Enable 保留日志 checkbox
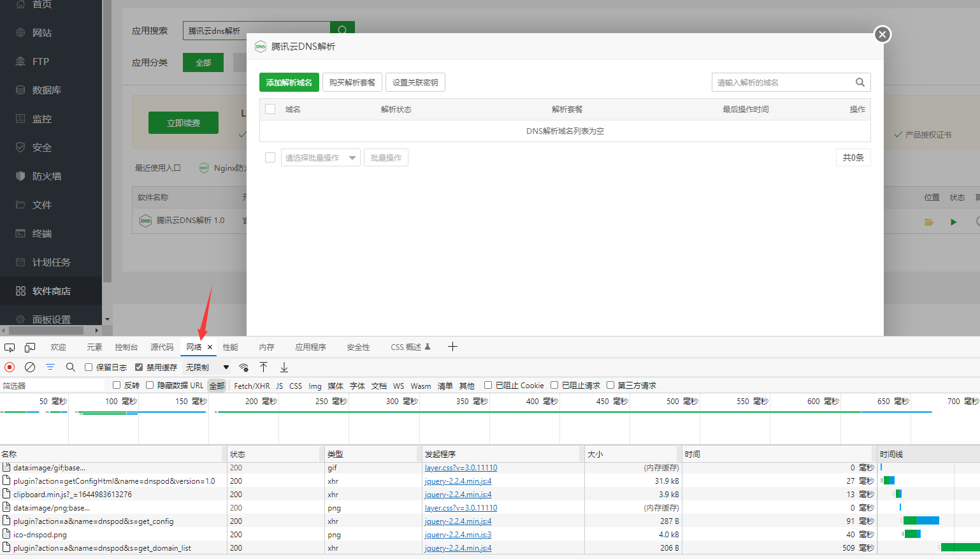The width and height of the screenshot is (980, 559). point(89,367)
